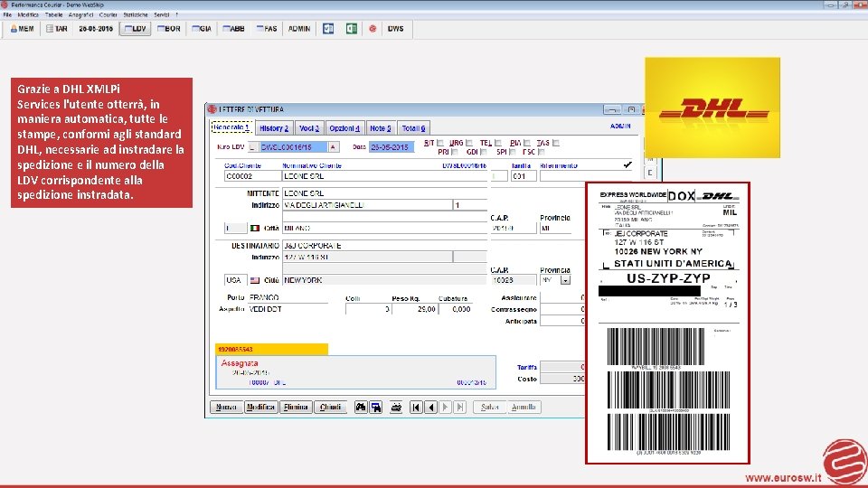Expand the destinatario Provincia NY dropdown
This screenshot has width=868, height=488.
point(565,280)
